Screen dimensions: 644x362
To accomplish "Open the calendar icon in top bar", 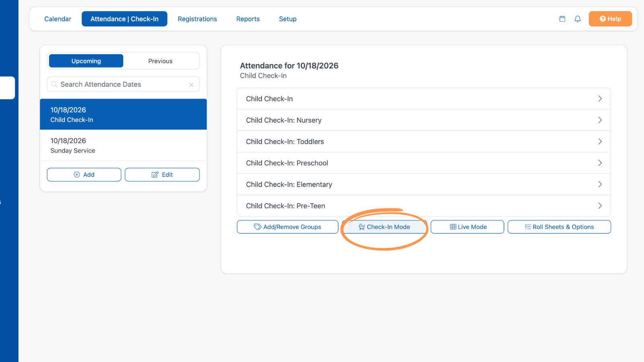I will coord(562,19).
